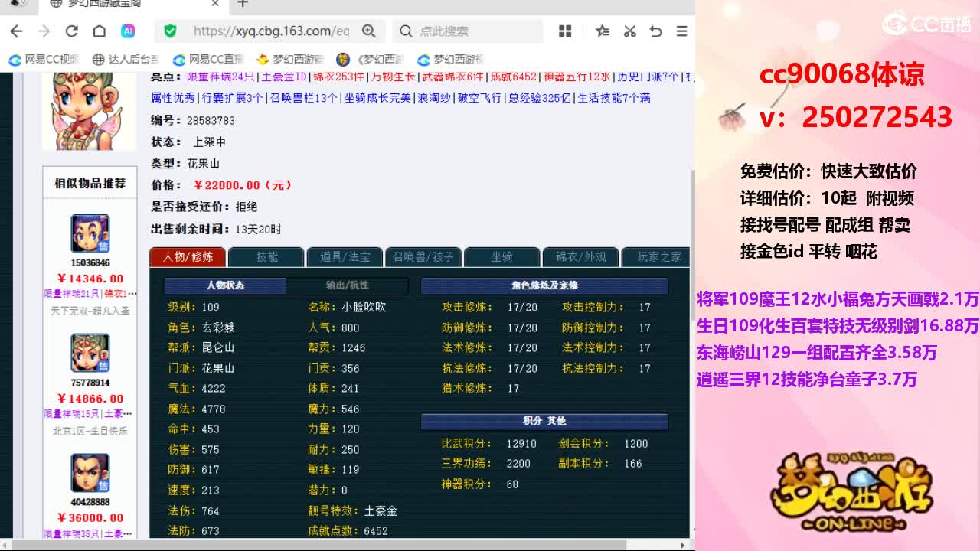Open similar item avatar 75778914
This screenshot has width=980, height=551.
(90, 353)
